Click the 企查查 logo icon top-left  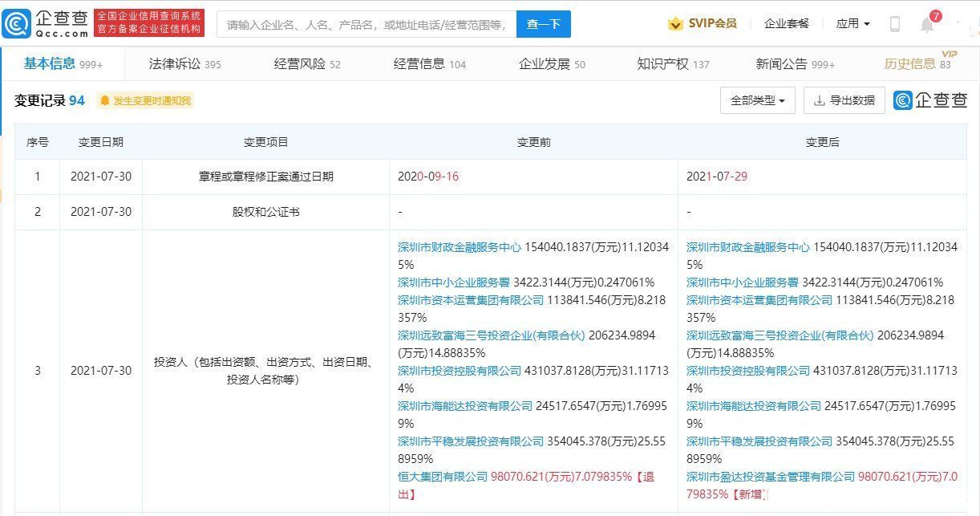coord(18,22)
